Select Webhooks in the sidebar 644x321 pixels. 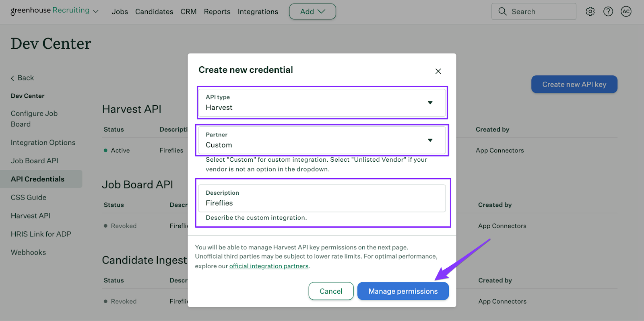point(29,252)
